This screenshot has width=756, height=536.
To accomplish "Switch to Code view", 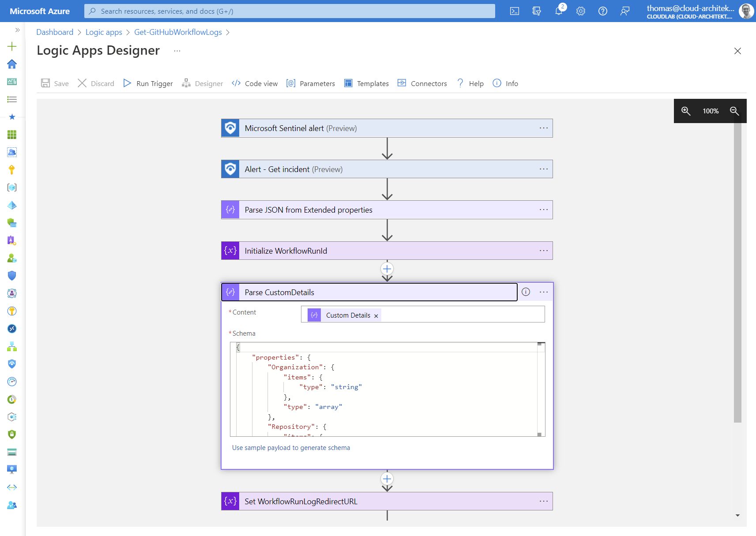I will (255, 83).
